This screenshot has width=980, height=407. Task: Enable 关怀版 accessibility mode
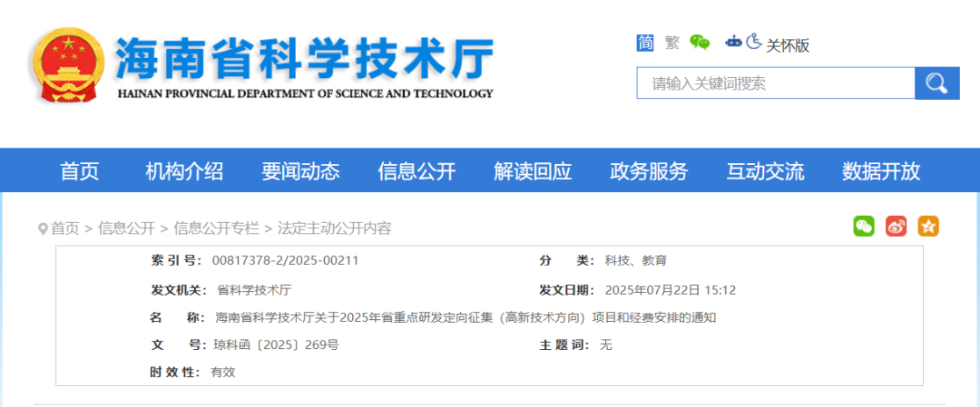[787, 45]
